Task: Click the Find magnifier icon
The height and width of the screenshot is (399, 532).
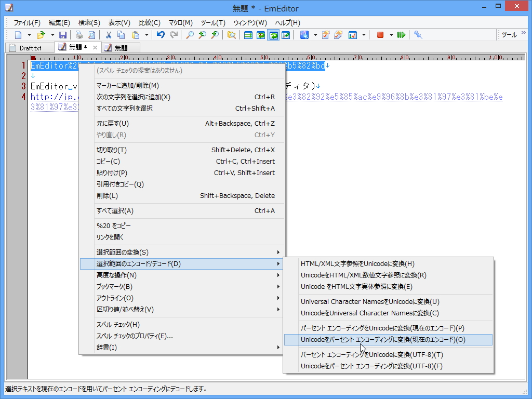Action: coord(190,35)
